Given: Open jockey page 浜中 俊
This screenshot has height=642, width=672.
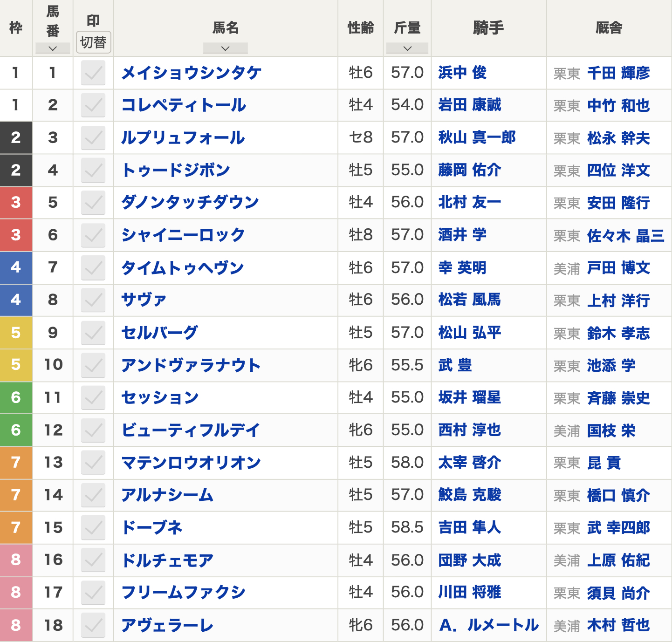Looking at the screenshot, I should coord(462,73).
